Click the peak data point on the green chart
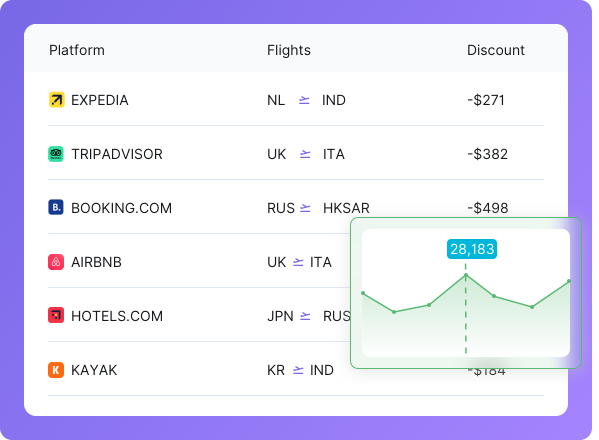The height and width of the screenshot is (440, 599). point(466,275)
